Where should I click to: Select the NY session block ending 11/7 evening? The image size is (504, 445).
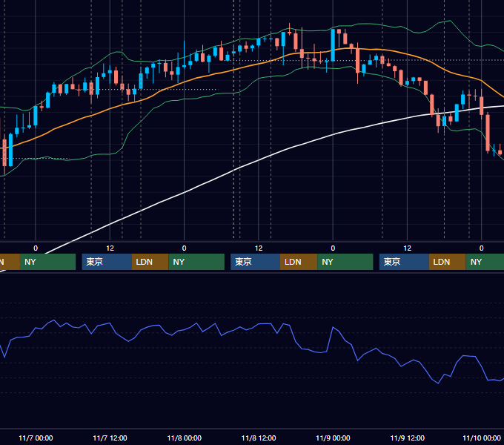[x=196, y=262]
